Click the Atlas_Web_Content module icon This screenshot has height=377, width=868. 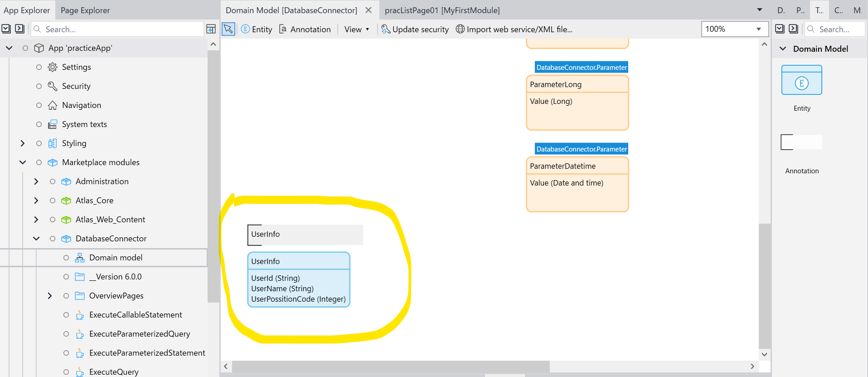pyautogui.click(x=66, y=220)
